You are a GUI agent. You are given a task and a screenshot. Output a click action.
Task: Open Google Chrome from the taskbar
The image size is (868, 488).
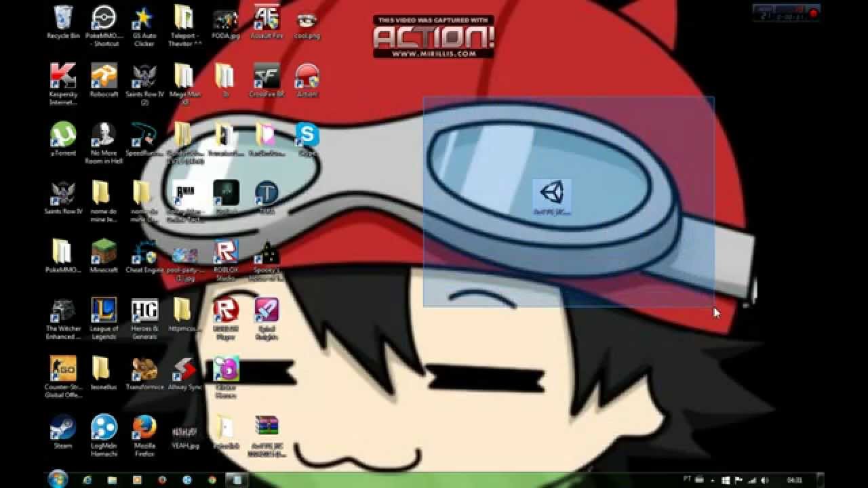pyautogui.click(x=212, y=480)
